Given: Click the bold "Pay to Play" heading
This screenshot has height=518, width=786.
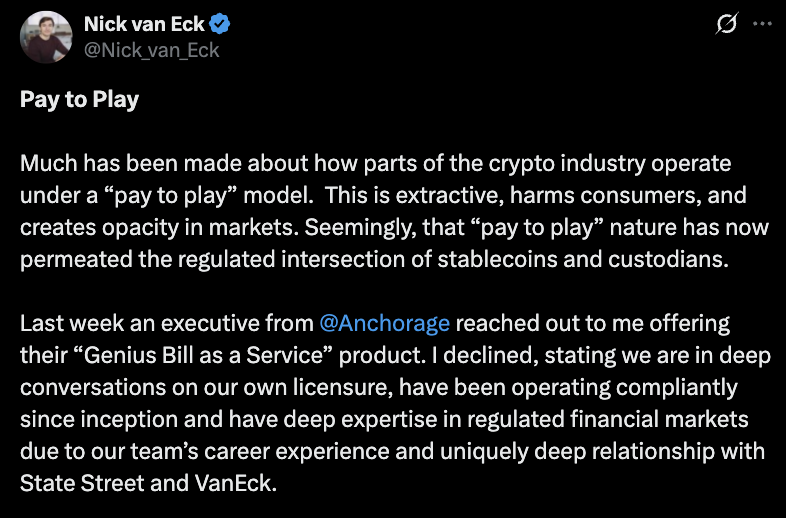Looking at the screenshot, I should pos(79,100).
